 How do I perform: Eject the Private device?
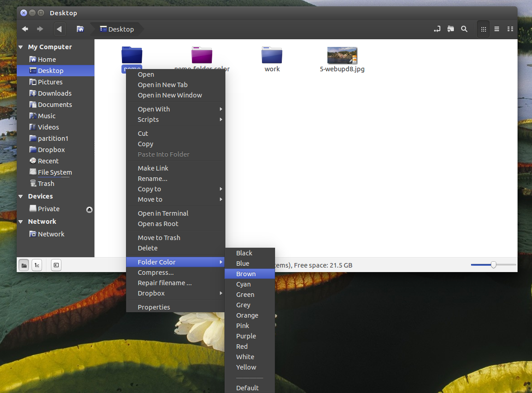point(89,209)
